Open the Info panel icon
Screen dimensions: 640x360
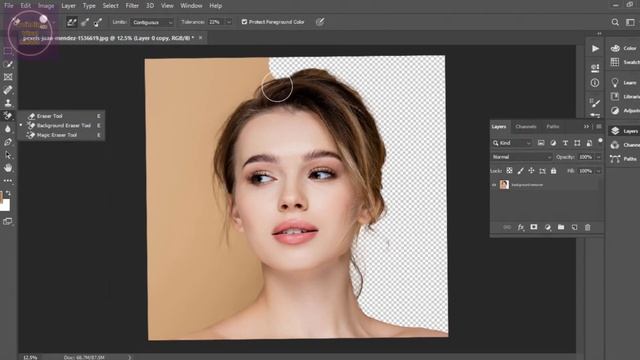[x=595, y=83]
